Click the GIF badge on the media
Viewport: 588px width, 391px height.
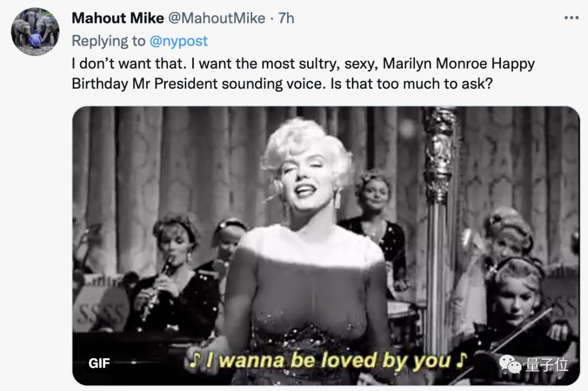pyautogui.click(x=98, y=362)
